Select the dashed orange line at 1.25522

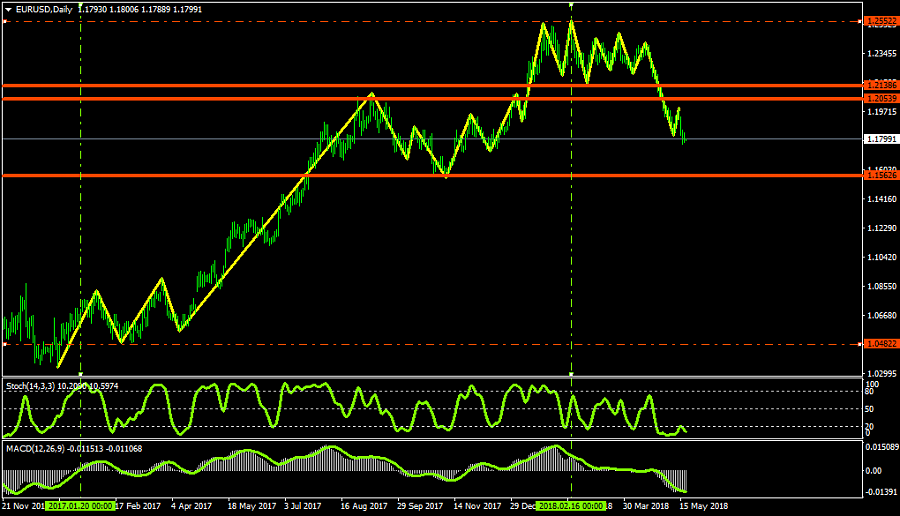433,21
